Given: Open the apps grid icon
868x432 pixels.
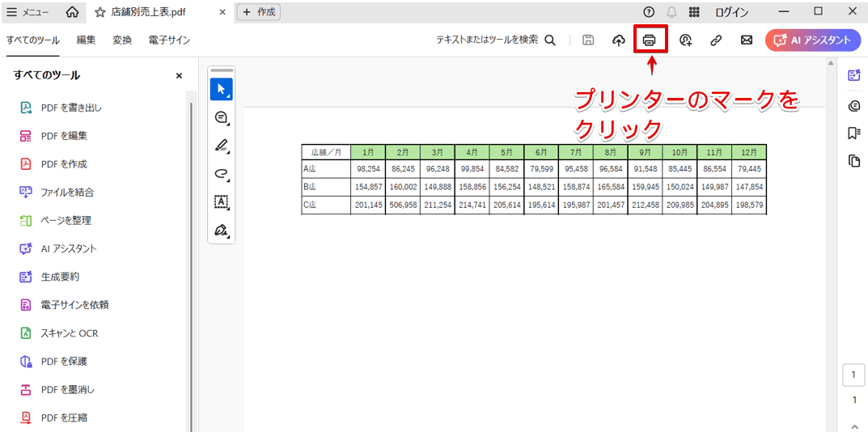Looking at the screenshot, I should (695, 12).
